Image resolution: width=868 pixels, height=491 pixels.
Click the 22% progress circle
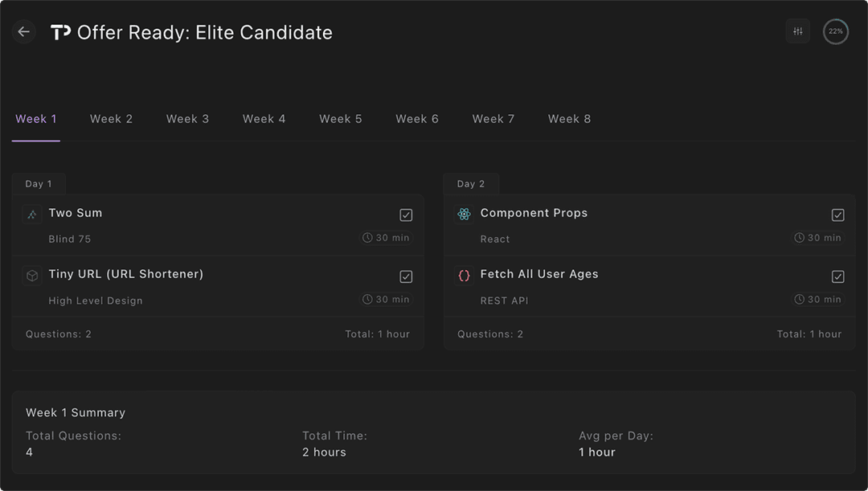coord(836,31)
